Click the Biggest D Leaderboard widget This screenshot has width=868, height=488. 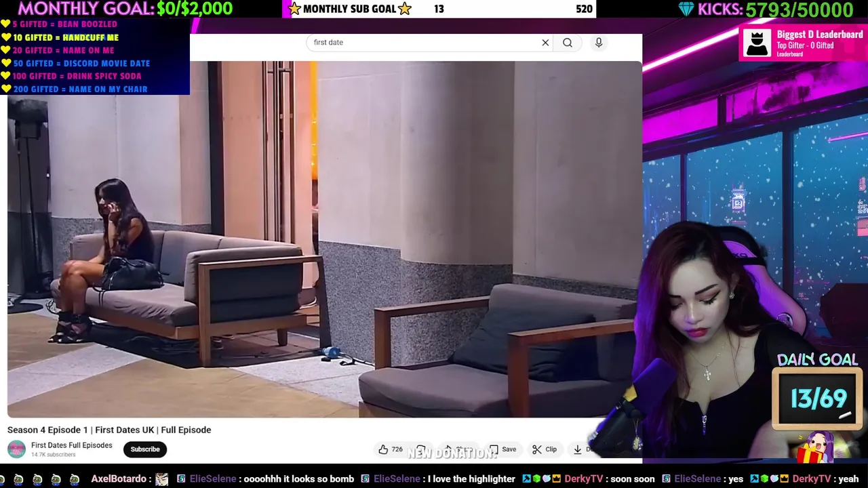pos(803,43)
